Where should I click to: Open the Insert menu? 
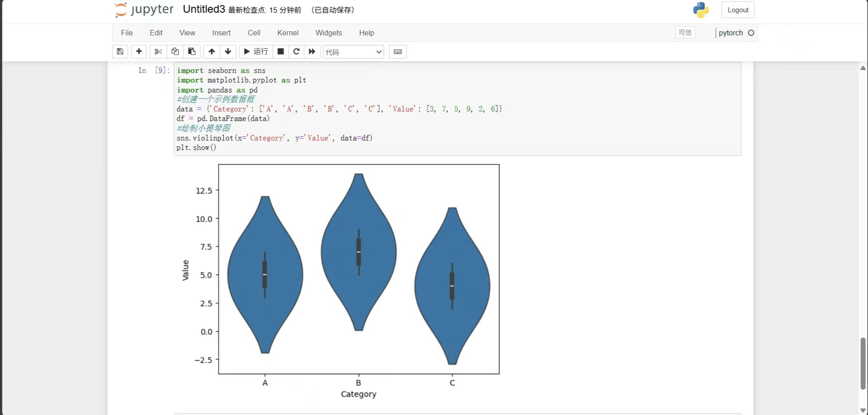[222, 33]
